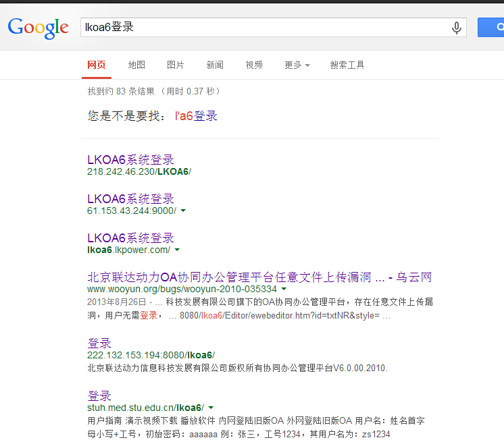Click the suggested search l'a6登录
Screen dimensions: 504x440
click(196, 116)
